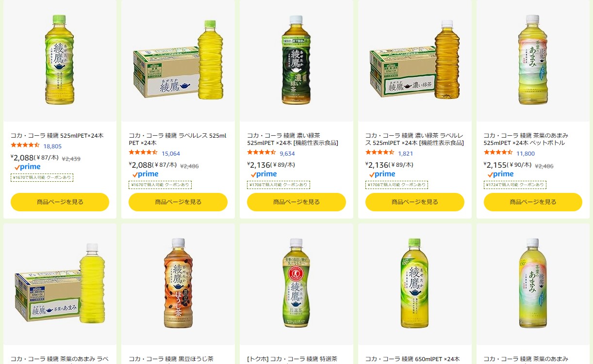593x364 pixels.
Task: Click the star rating beside 9,634 reviews
Action: (x=262, y=153)
